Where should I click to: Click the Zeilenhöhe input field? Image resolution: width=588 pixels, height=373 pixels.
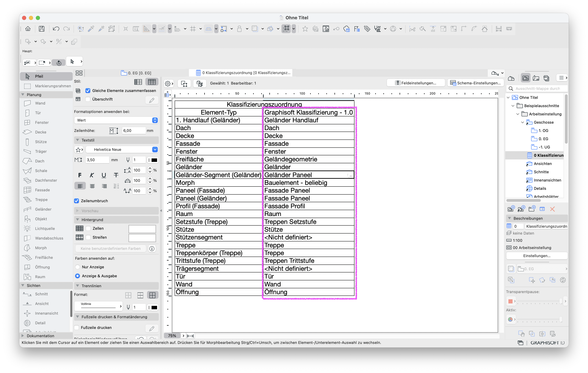coord(134,131)
